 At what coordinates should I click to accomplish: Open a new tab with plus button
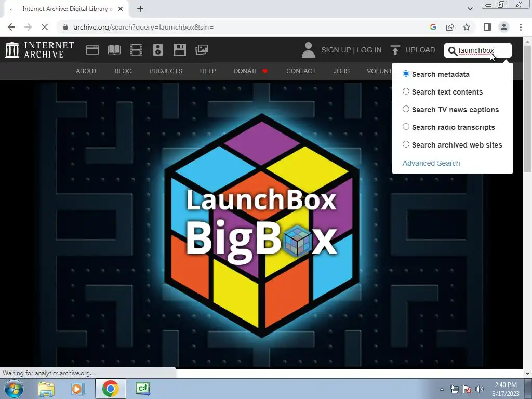click(140, 9)
